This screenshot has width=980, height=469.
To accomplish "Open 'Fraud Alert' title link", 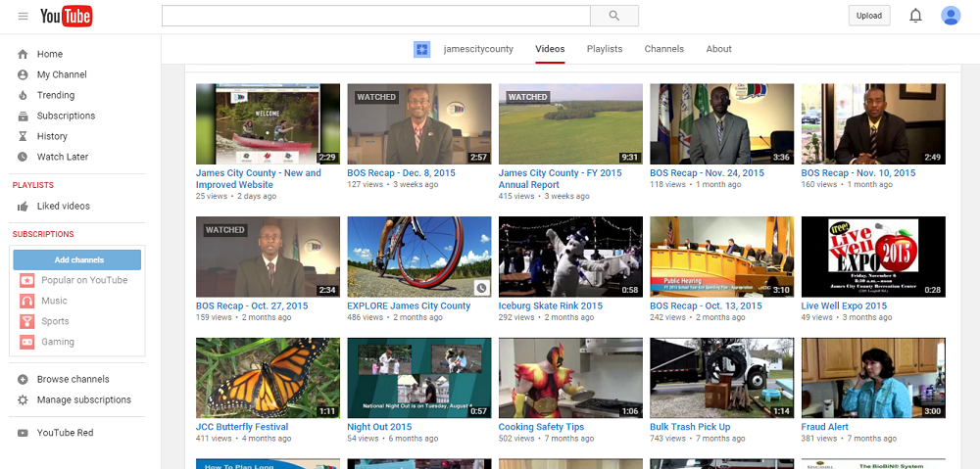I will [x=825, y=427].
